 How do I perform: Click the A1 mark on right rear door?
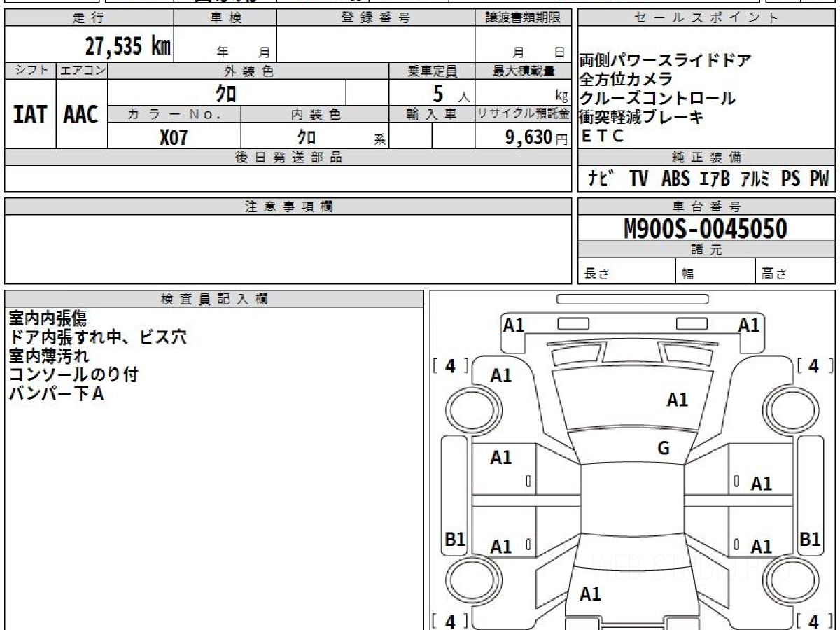tap(761, 546)
